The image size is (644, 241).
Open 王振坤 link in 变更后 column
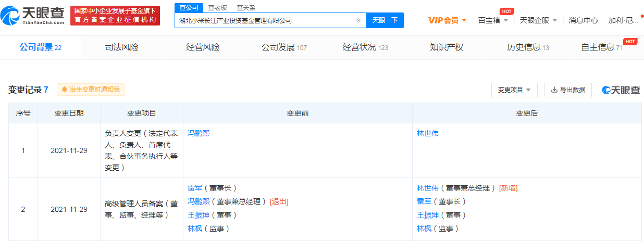(428, 215)
